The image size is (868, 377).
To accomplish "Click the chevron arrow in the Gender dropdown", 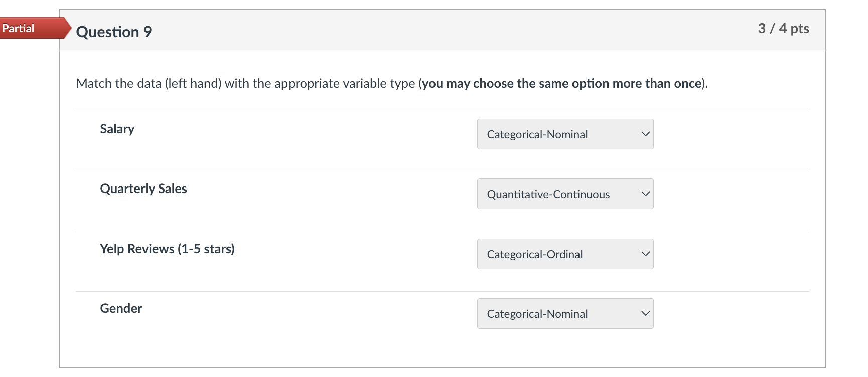I will [645, 314].
